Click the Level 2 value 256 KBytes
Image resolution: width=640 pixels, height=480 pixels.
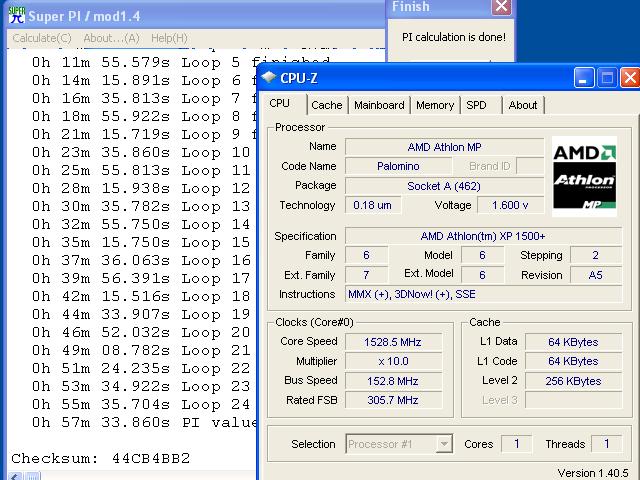click(573, 381)
